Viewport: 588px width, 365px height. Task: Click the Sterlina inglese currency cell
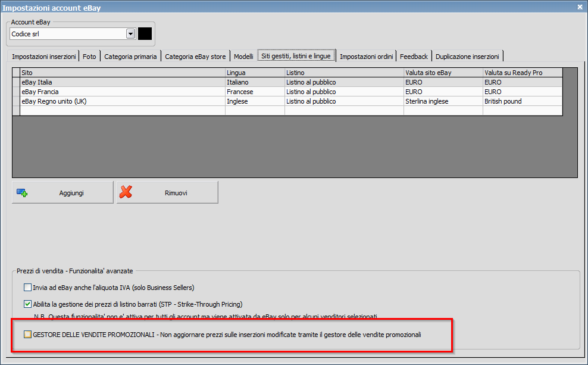click(443, 101)
